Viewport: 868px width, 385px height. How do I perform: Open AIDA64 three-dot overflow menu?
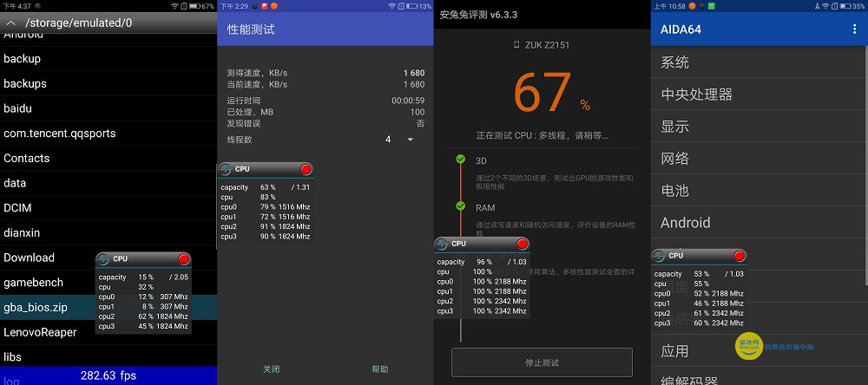click(855, 29)
